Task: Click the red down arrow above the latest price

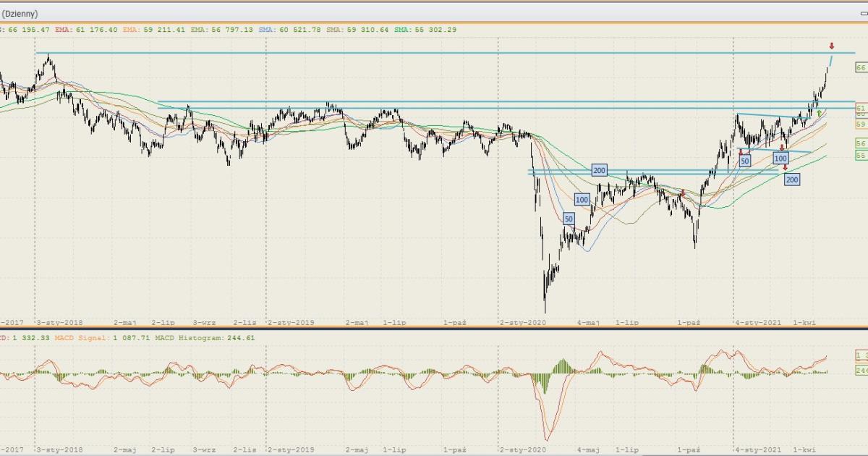Action: point(832,46)
